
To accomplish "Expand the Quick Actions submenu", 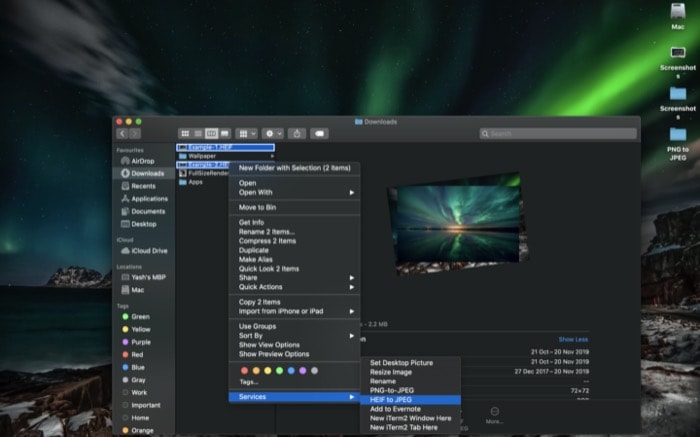I will 294,287.
